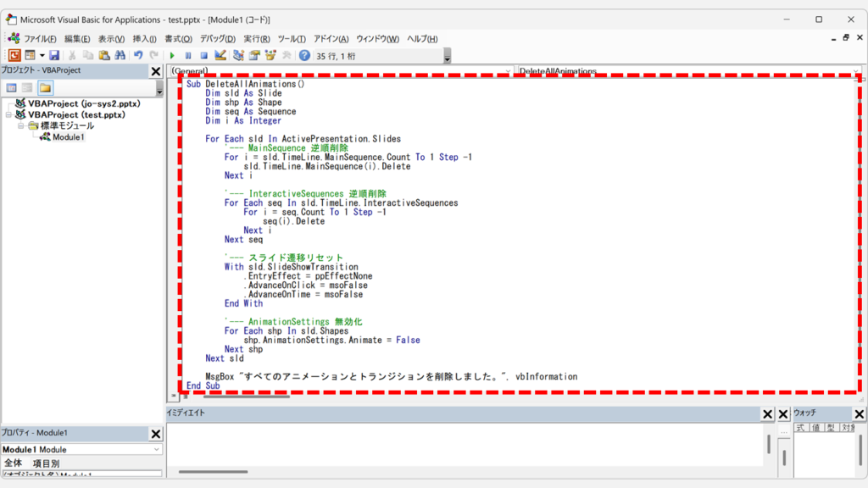868x488 pixels.
Task: Open the ウィンドウ(W) menu
Action: point(377,39)
